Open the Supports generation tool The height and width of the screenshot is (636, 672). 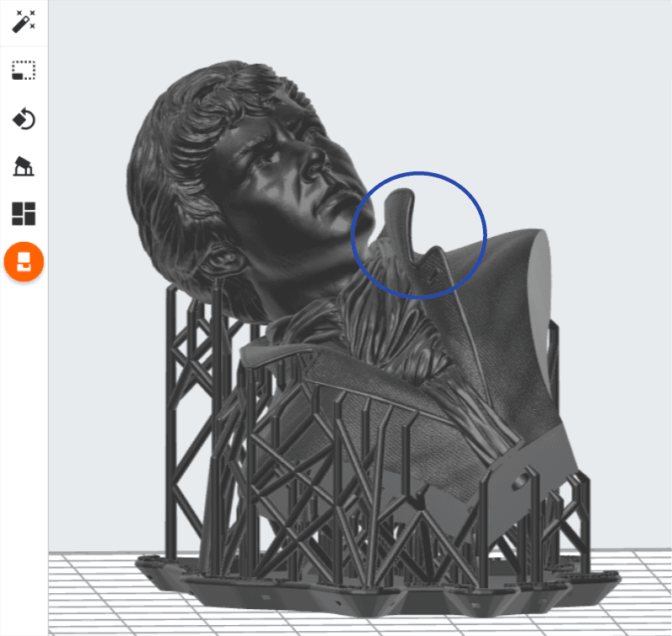pyautogui.click(x=24, y=166)
